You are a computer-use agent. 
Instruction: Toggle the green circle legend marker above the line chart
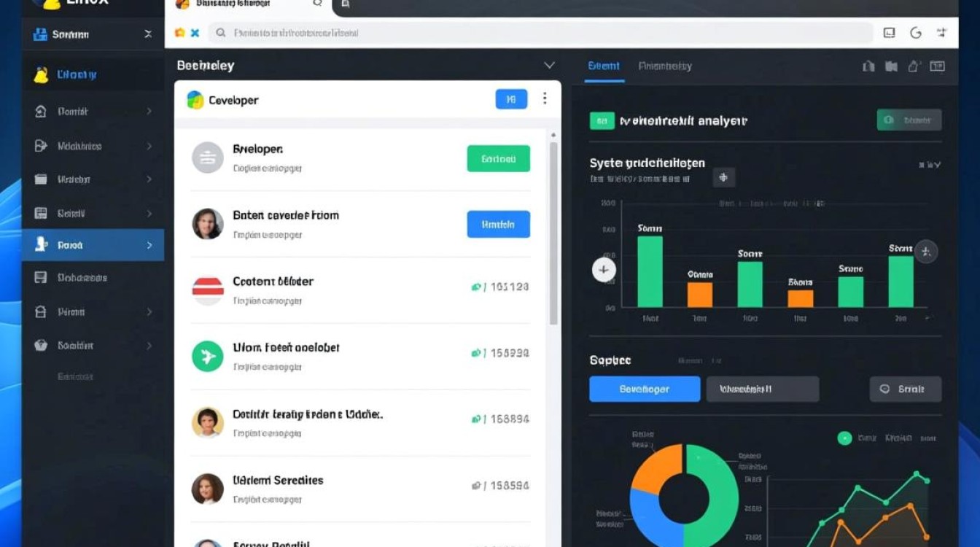click(844, 438)
